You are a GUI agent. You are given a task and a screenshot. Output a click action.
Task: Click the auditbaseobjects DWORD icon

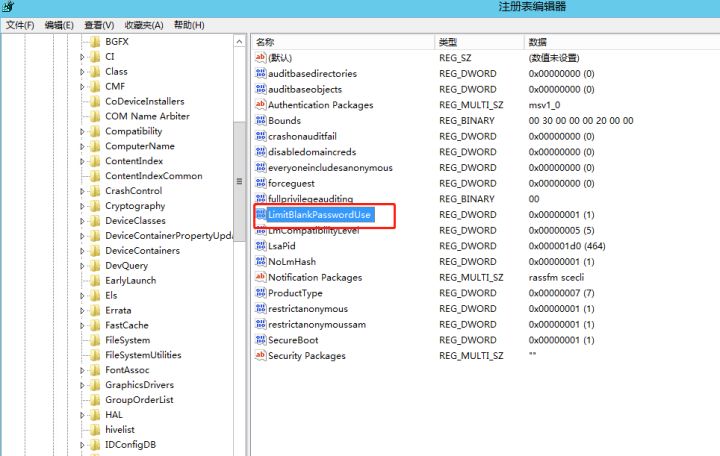(x=260, y=89)
